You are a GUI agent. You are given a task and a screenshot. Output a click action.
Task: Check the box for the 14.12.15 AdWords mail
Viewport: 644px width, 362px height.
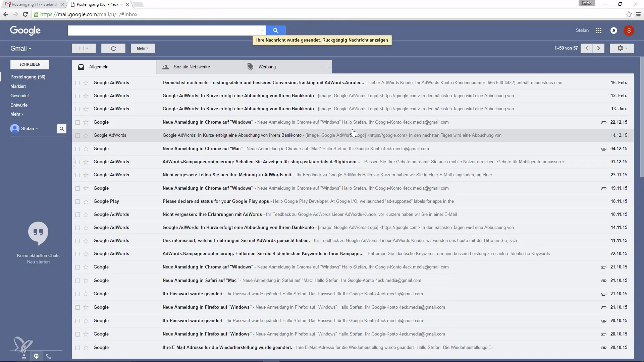(x=77, y=135)
